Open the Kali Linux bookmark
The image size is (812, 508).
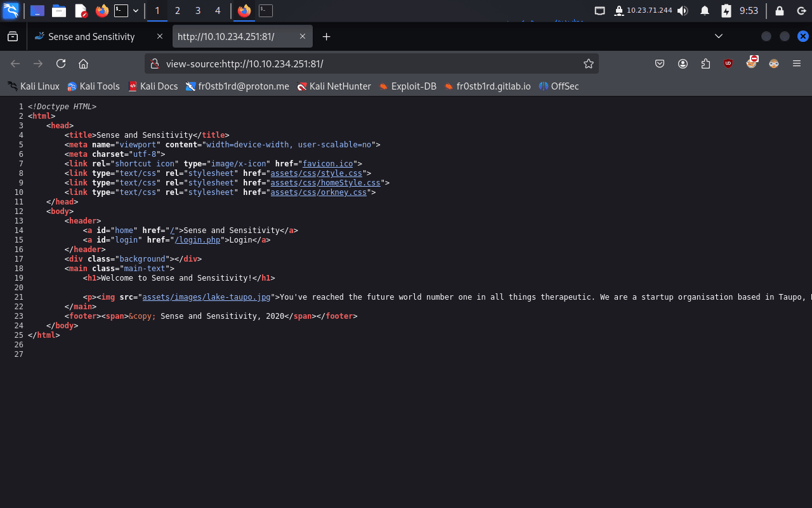pyautogui.click(x=34, y=86)
